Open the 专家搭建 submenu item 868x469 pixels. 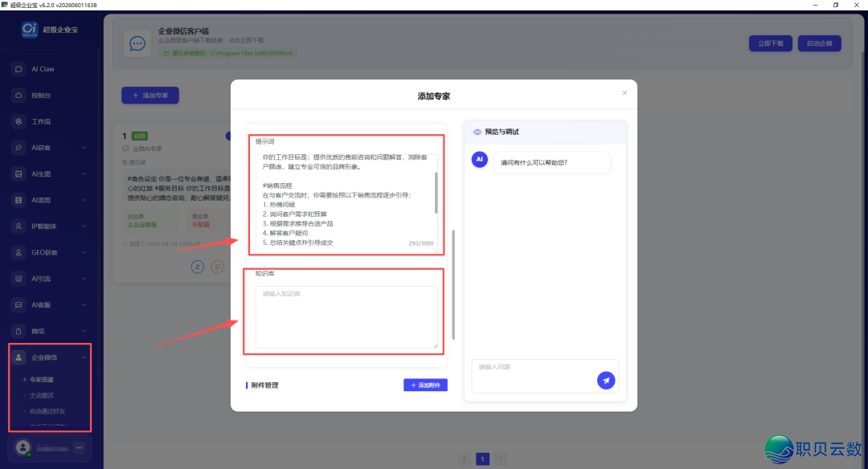tap(42, 379)
